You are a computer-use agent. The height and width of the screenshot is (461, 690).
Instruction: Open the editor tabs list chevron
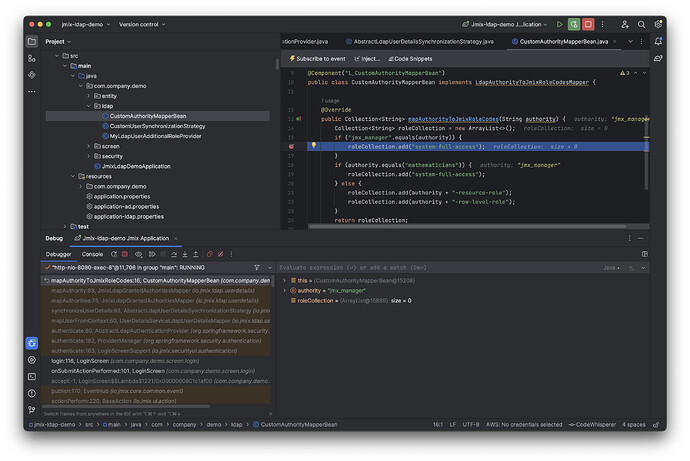(x=630, y=41)
